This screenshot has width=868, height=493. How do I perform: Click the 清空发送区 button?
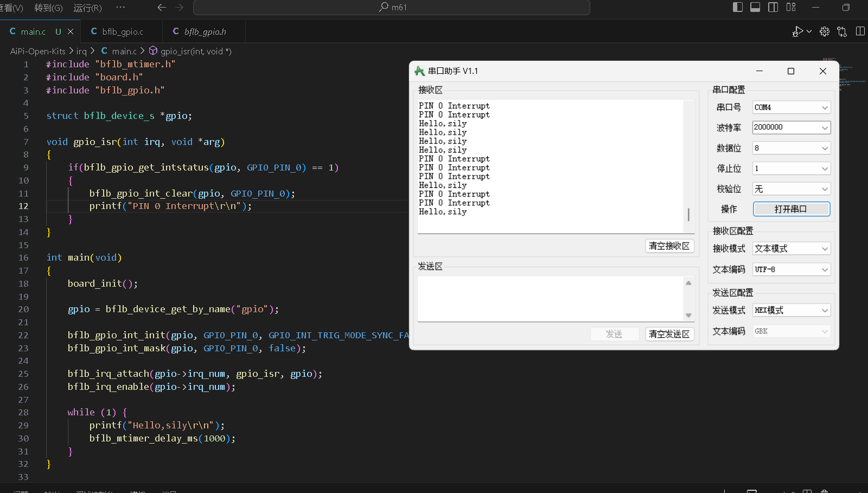click(x=669, y=334)
